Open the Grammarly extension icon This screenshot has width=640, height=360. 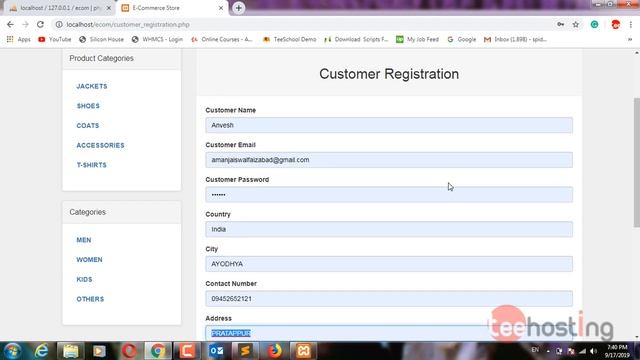[594, 24]
